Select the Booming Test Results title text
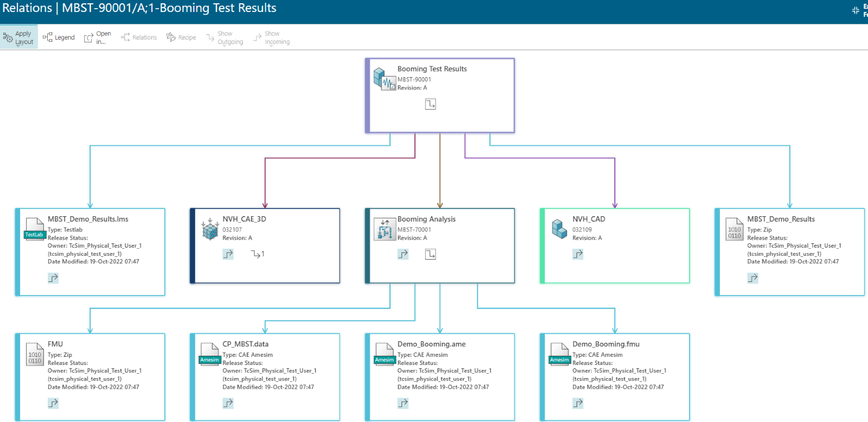The height and width of the screenshot is (422, 868). pos(432,69)
